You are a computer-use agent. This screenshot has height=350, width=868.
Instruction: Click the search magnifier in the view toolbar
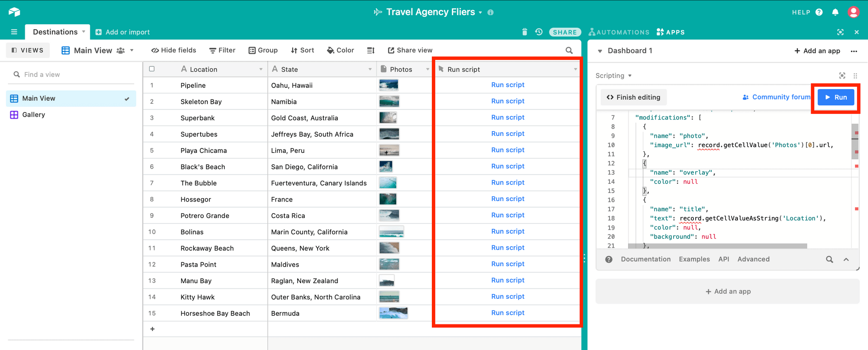coord(569,50)
